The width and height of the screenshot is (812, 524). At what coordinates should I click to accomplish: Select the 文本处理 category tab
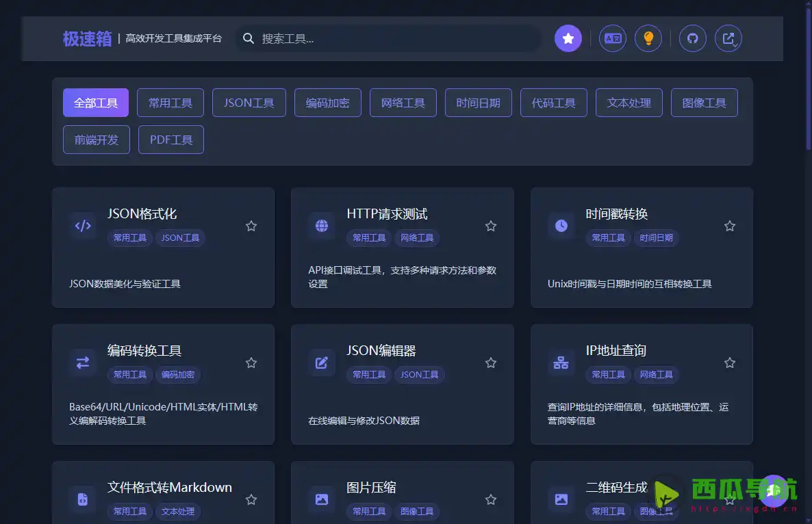click(x=629, y=103)
